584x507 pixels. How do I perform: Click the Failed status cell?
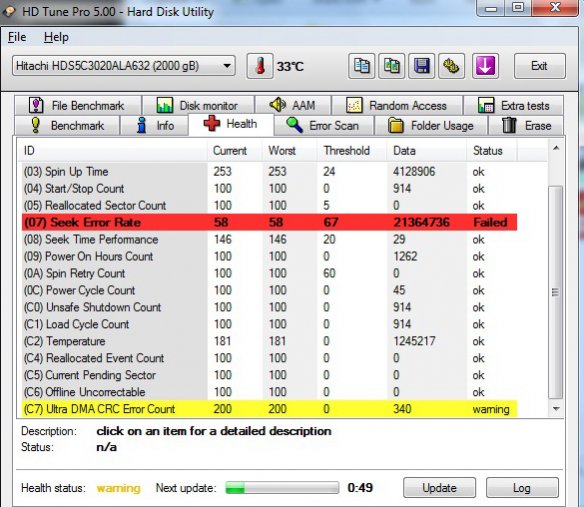pos(490,222)
